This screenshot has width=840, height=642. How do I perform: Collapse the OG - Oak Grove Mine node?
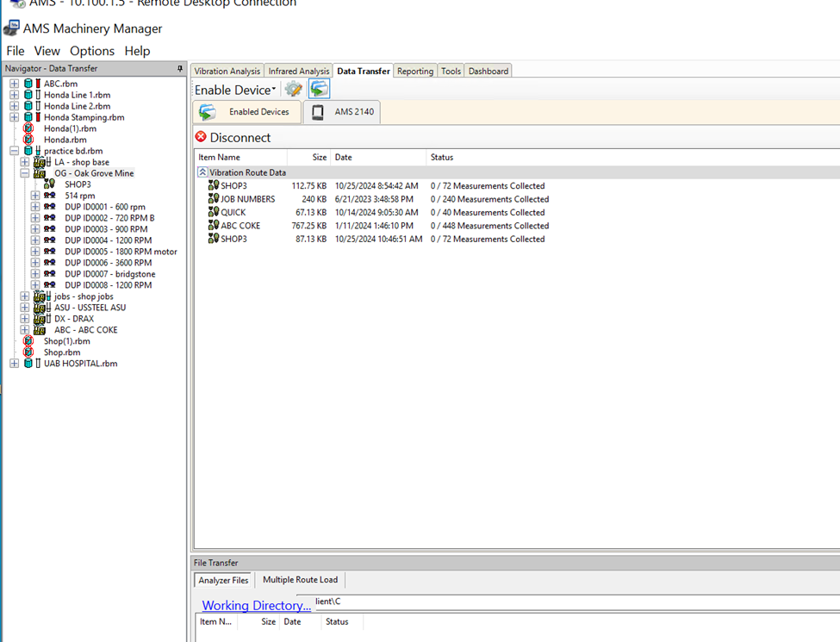pos(25,173)
